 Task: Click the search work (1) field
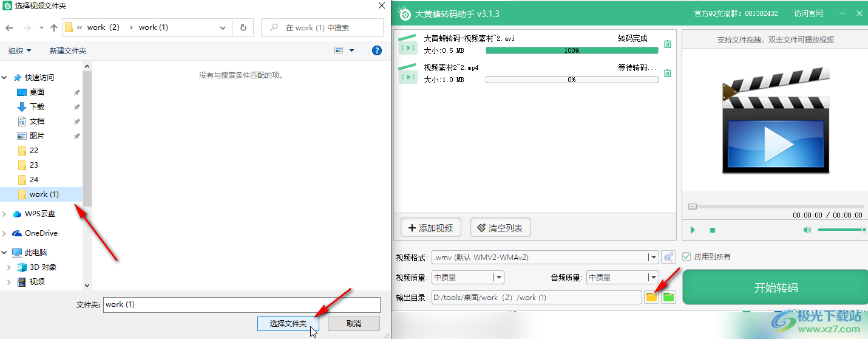click(x=322, y=27)
